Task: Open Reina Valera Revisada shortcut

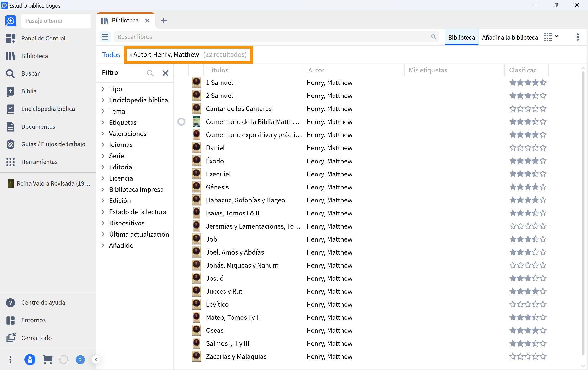Action: click(49, 183)
